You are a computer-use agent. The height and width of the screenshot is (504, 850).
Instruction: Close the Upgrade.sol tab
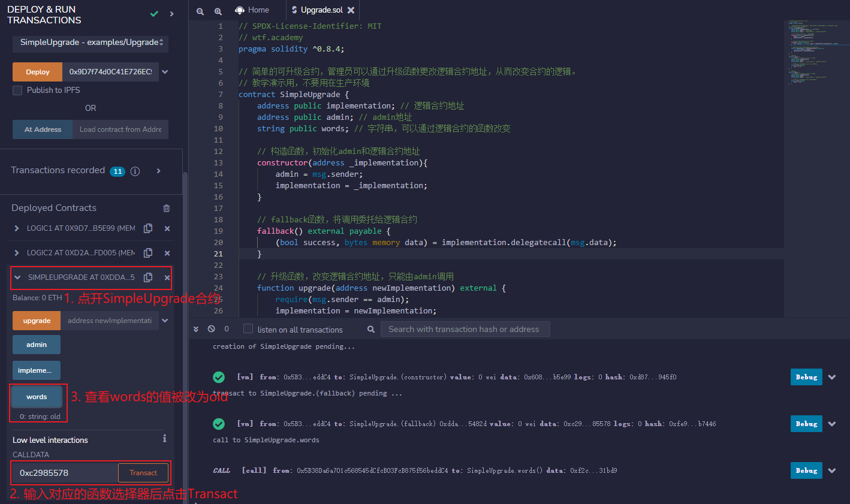351,10
